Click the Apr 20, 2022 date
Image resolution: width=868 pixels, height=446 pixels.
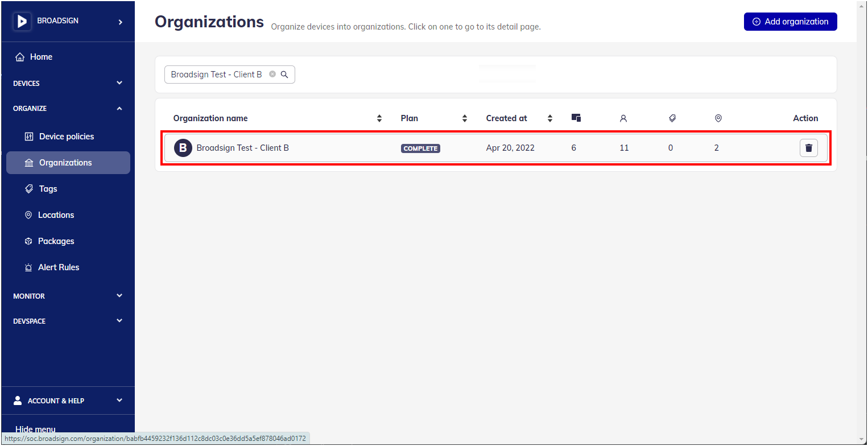pyautogui.click(x=510, y=148)
